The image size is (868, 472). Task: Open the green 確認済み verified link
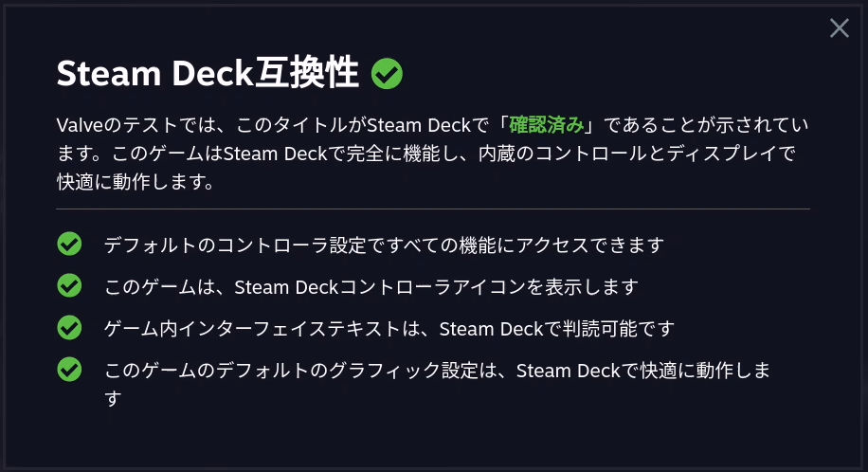coord(547,125)
